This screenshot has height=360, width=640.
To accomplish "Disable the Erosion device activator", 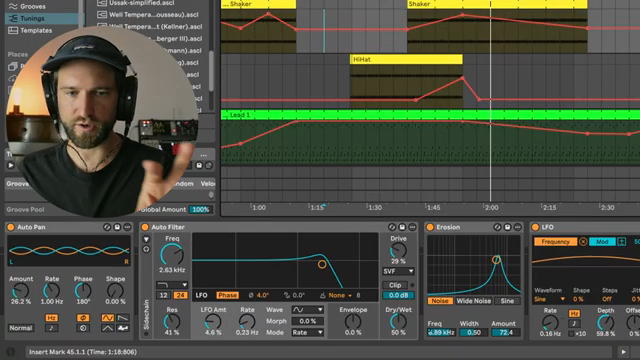I will point(430,227).
